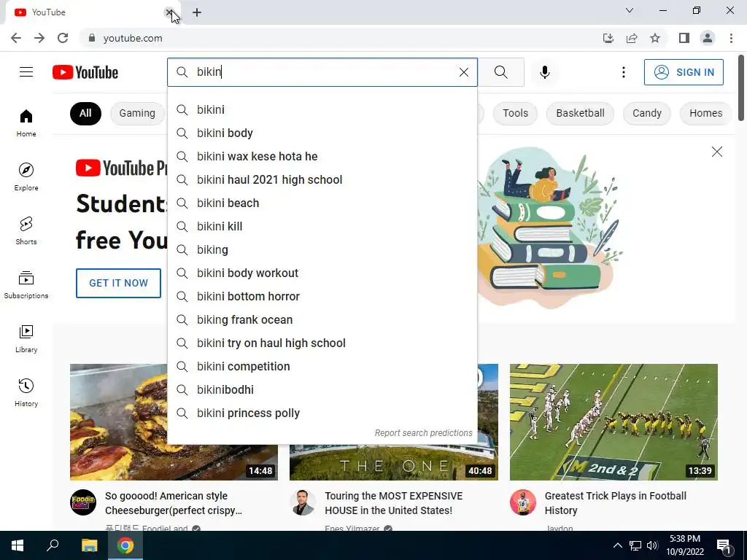Open Windows taskbar search
Viewport: 747px width, 560px height.
(53, 545)
